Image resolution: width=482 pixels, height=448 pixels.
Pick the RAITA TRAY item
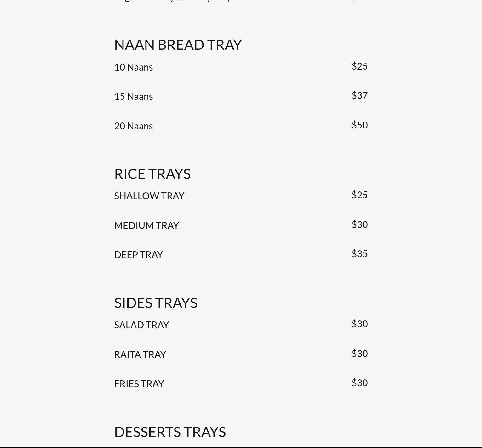(140, 354)
